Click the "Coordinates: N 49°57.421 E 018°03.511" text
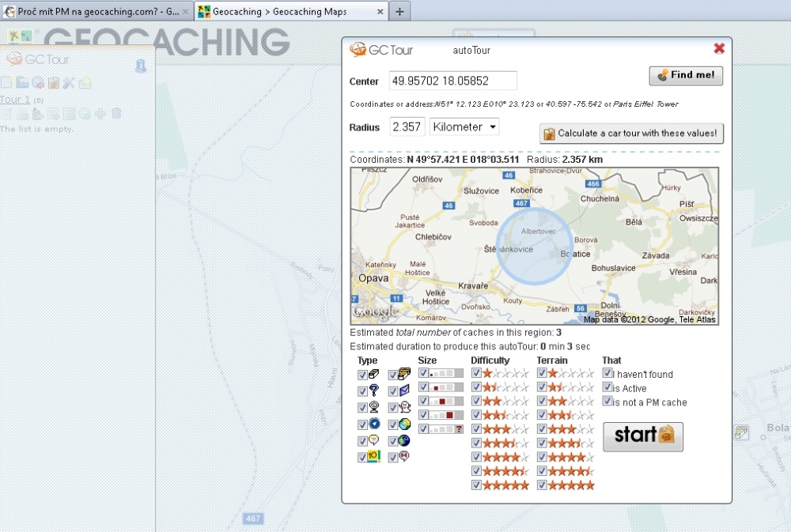 coord(434,160)
